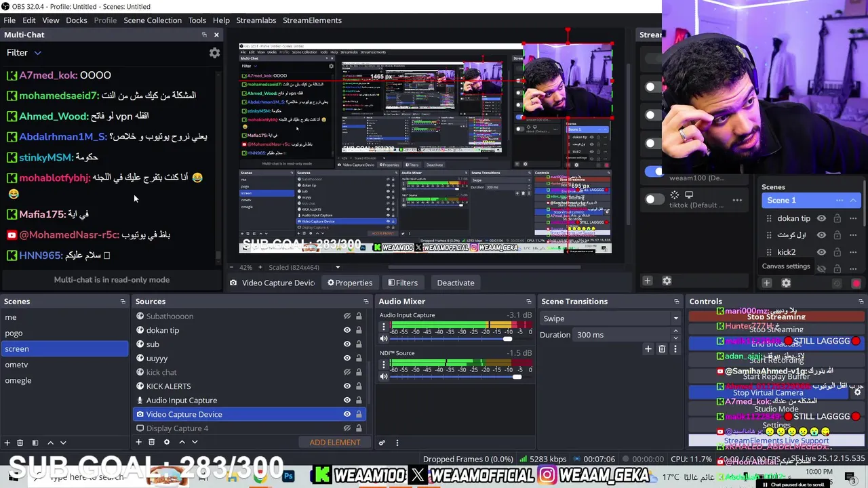Screen dimensions: 868x488
Task: Open source Filters button
Action: (x=403, y=283)
